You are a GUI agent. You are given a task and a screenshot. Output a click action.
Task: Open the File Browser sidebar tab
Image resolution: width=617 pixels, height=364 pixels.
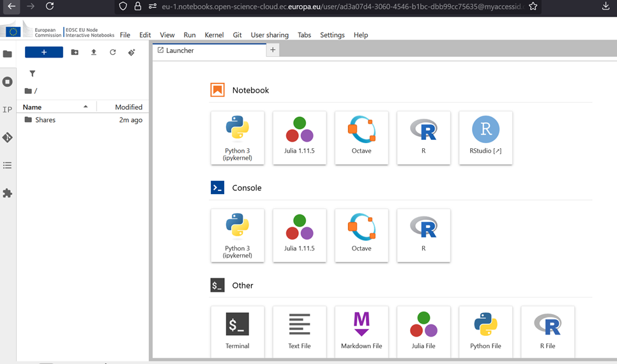point(8,54)
